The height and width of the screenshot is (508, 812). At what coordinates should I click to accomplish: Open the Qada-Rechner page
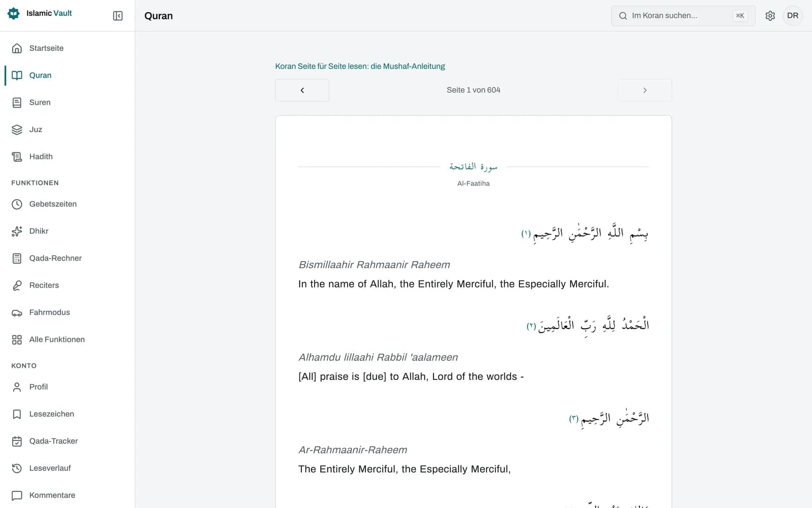tap(67, 258)
